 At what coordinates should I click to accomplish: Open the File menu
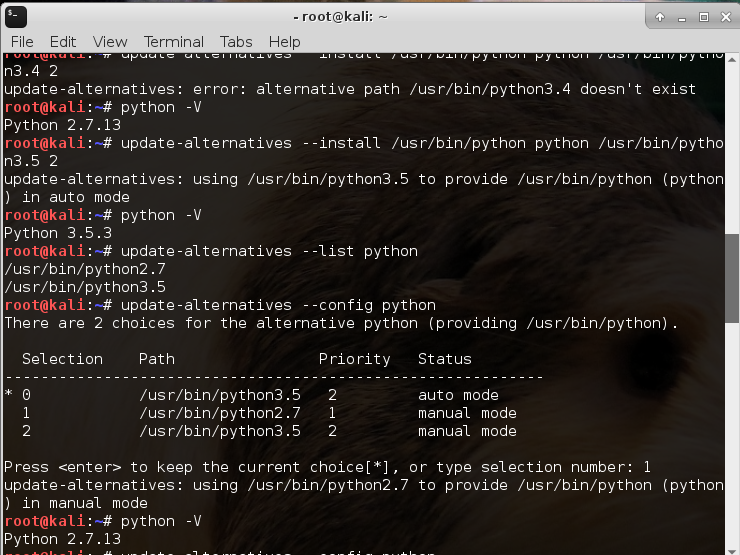click(x=22, y=41)
